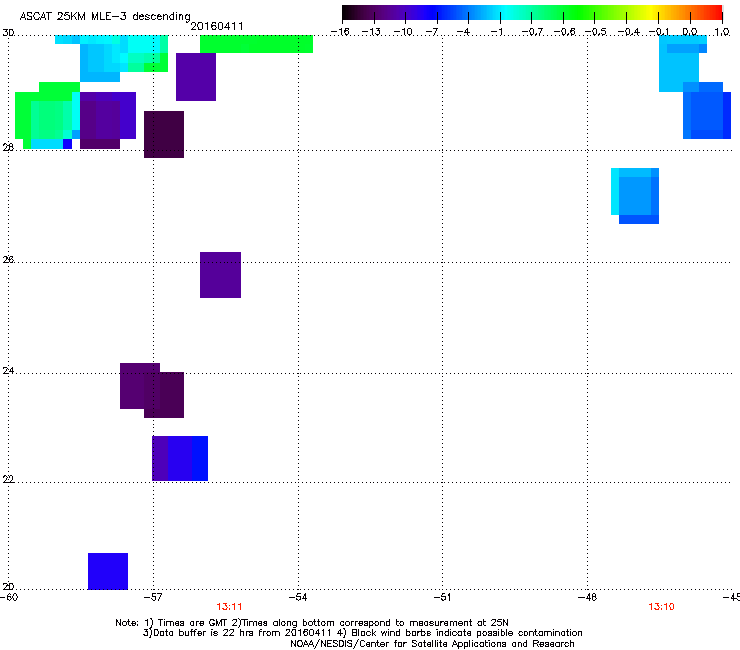Click the dark purple cell overlapping the latitude 28 line

click(164, 135)
